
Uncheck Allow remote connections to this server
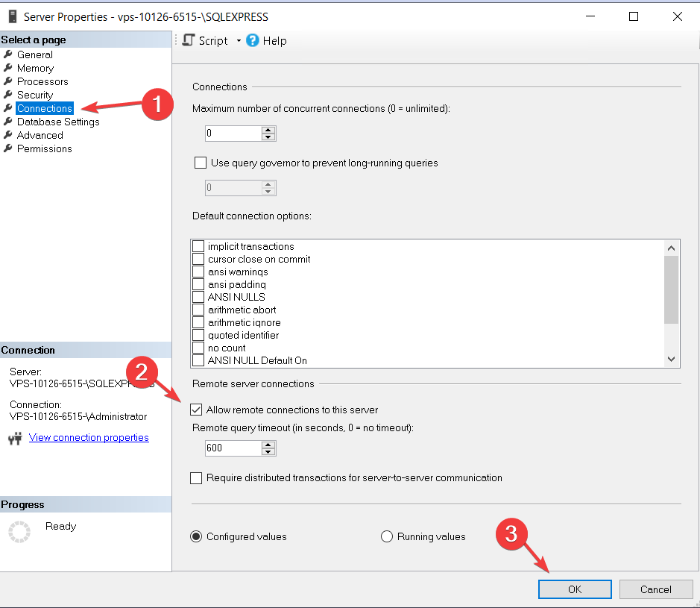[196, 410]
